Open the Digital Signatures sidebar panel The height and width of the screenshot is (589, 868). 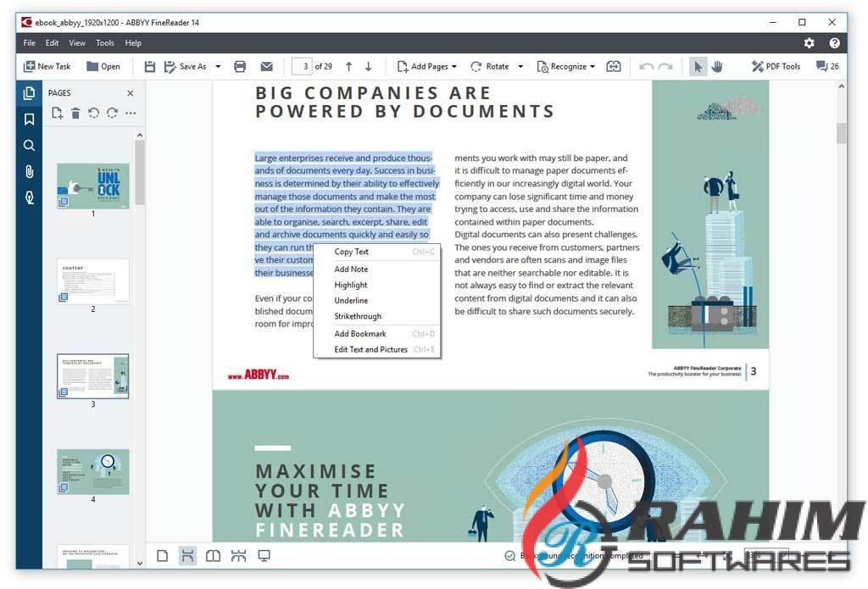(x=29, y=198)
